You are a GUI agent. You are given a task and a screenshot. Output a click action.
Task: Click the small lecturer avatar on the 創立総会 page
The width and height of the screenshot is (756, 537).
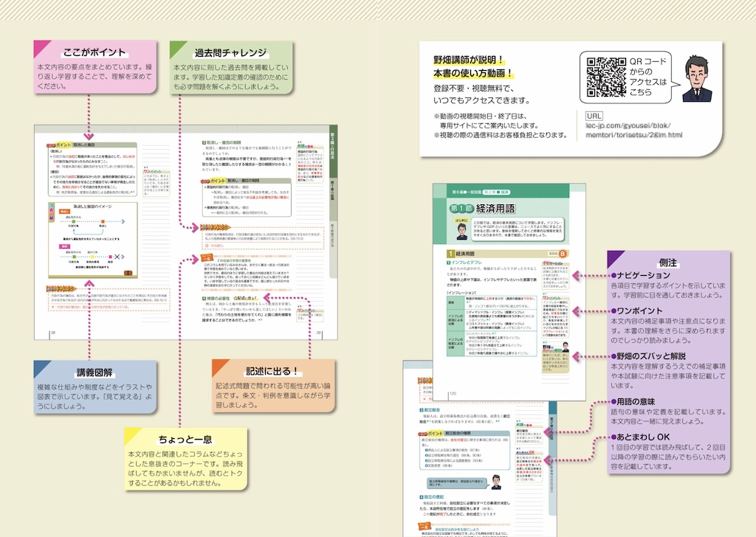(495, 482)
